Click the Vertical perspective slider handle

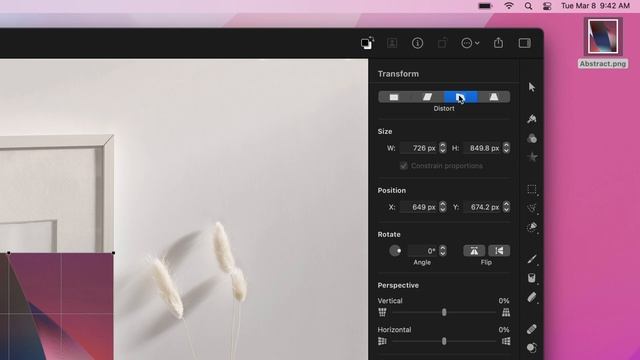(x=444, y=312)
